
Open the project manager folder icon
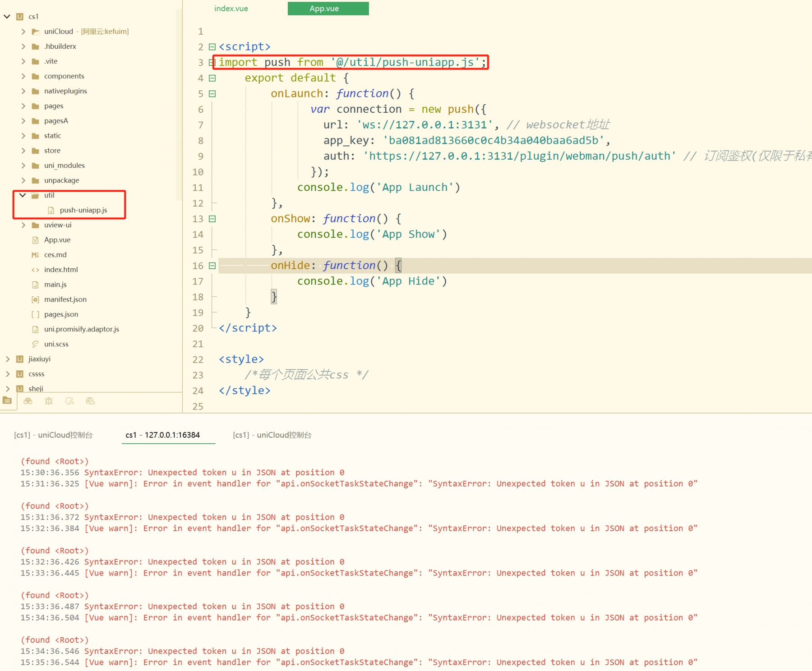7,400
